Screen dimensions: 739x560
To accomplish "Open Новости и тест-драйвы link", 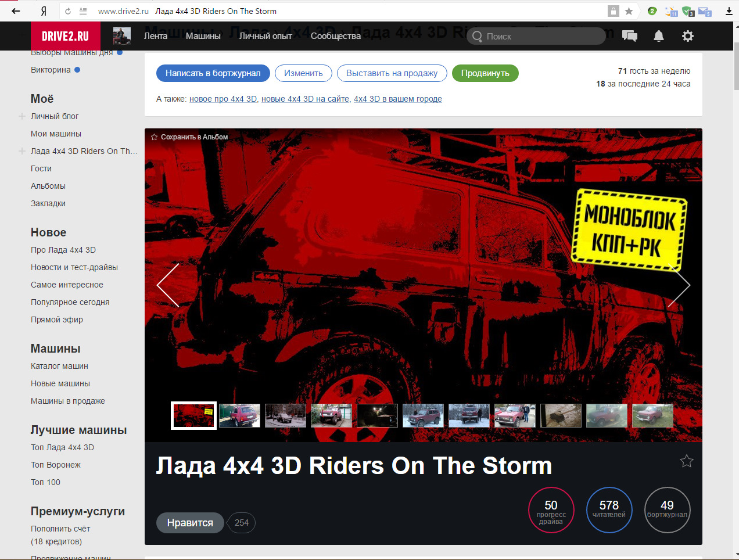I will (x=74, y=267).
